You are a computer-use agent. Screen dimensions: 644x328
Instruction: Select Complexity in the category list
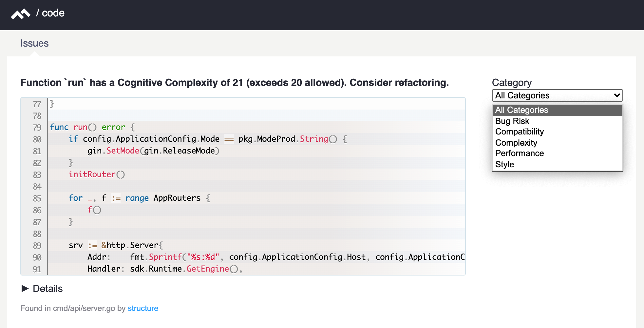(x=516, y=143)
